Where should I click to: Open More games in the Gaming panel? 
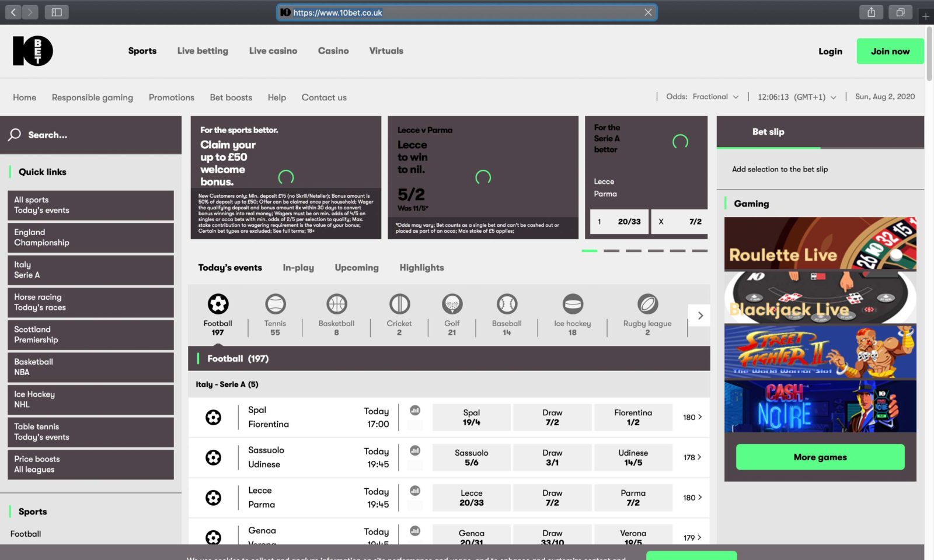point(820,457)
